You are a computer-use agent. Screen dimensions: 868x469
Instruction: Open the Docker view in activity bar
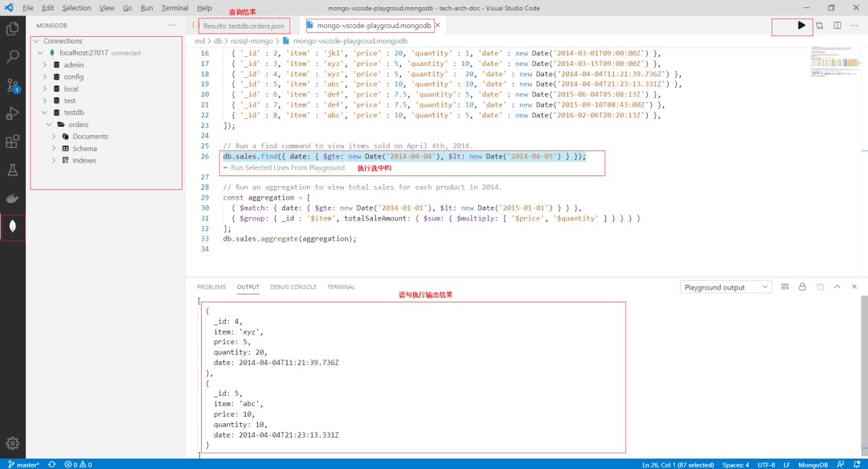[13, 199]
